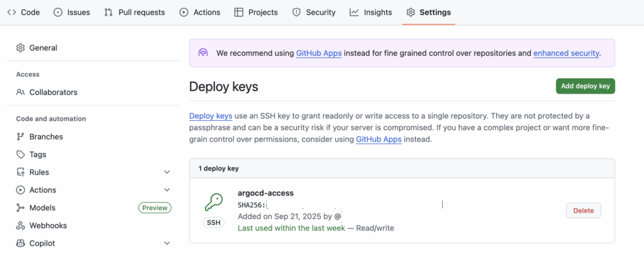Open the Deploy keys description link
This screenshot has height=256, width=644.
coord(210,116)
